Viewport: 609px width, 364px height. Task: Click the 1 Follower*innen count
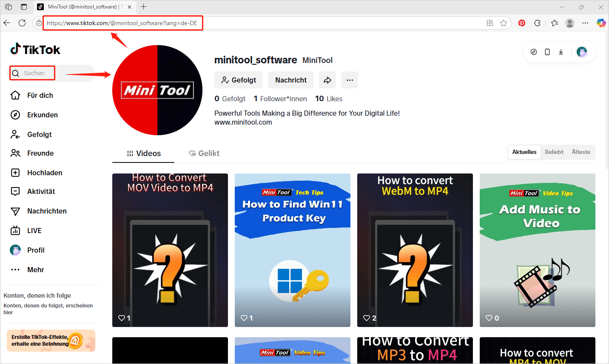(280, 99)
